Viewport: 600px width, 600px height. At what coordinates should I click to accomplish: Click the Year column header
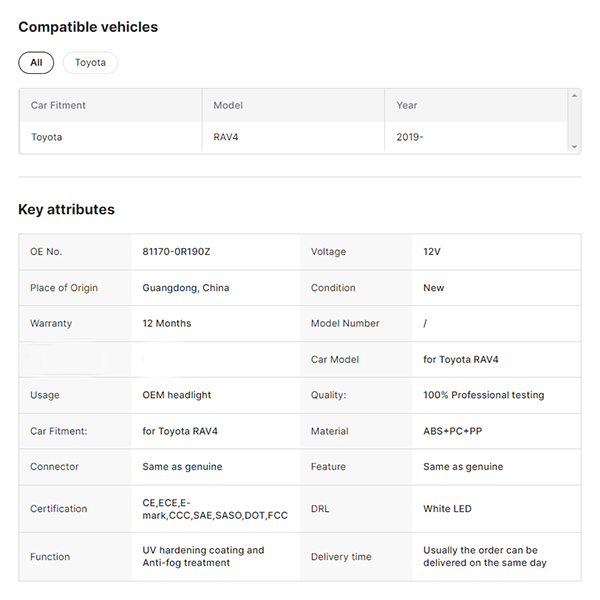coord(407,105)
